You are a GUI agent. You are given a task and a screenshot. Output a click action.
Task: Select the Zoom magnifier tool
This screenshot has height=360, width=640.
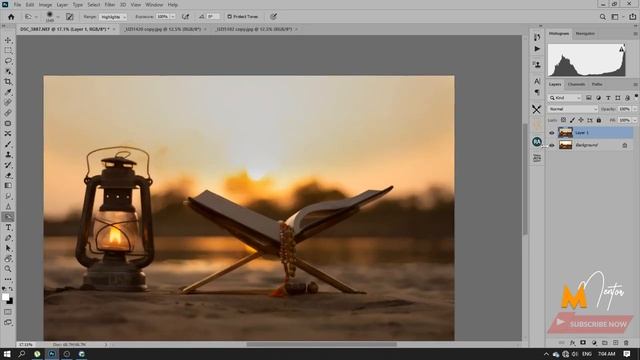[x=8, y=269]
